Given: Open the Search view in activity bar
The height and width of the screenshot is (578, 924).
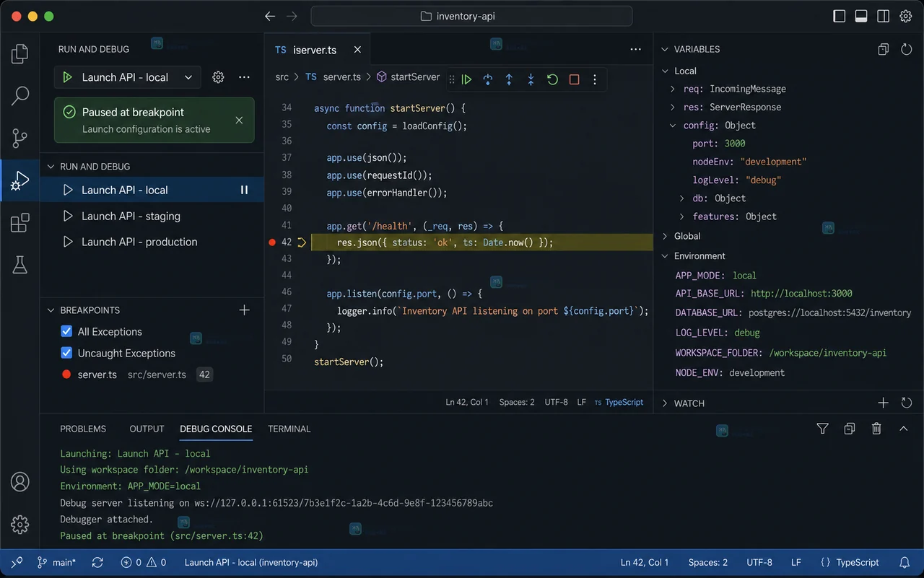Looking at the screenshot, I should click(x=19, y=95).
